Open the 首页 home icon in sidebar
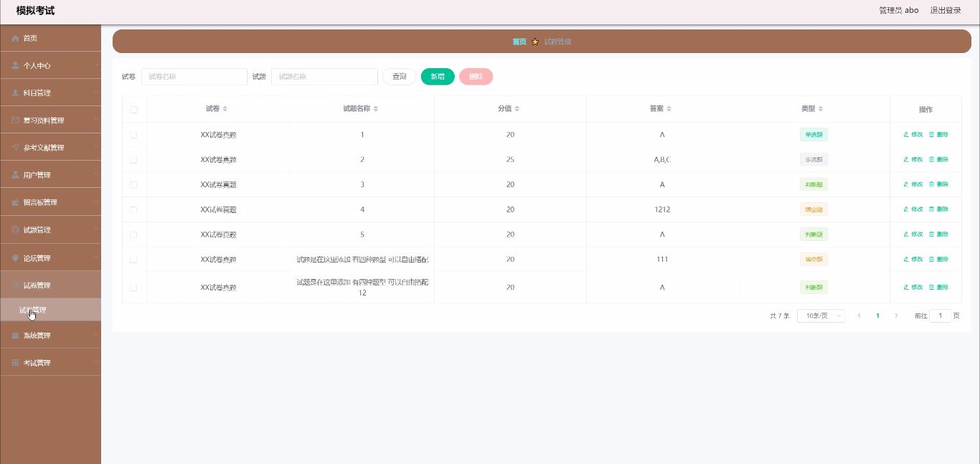This screenshot has height=464, width=980. click(x=16, y=38)
